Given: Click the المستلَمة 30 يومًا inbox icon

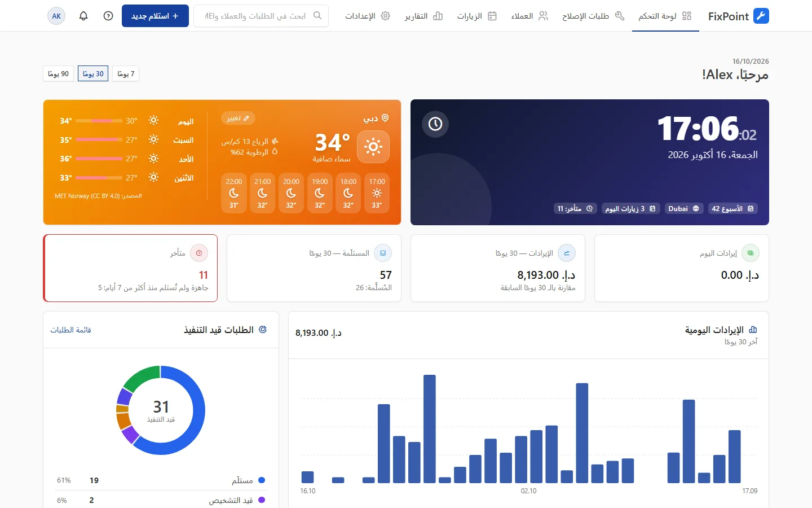Looking at the screenshot, I should (383, 253).
